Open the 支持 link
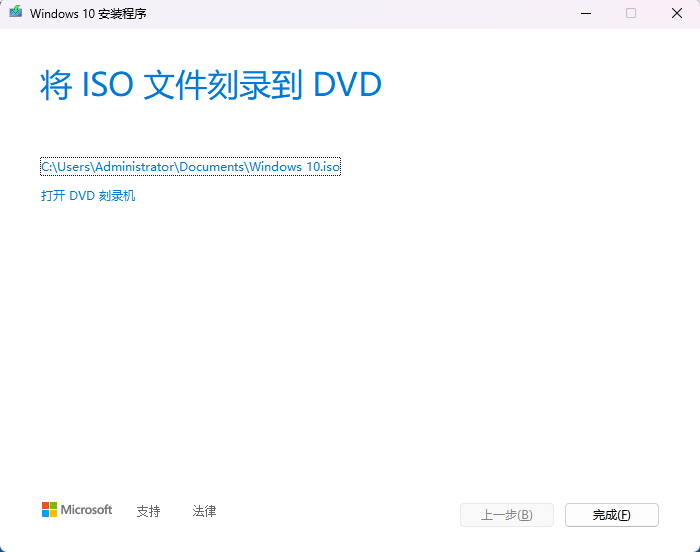Image resolution: width=700 pixels, height=552 pixels. tap(148, 511)
